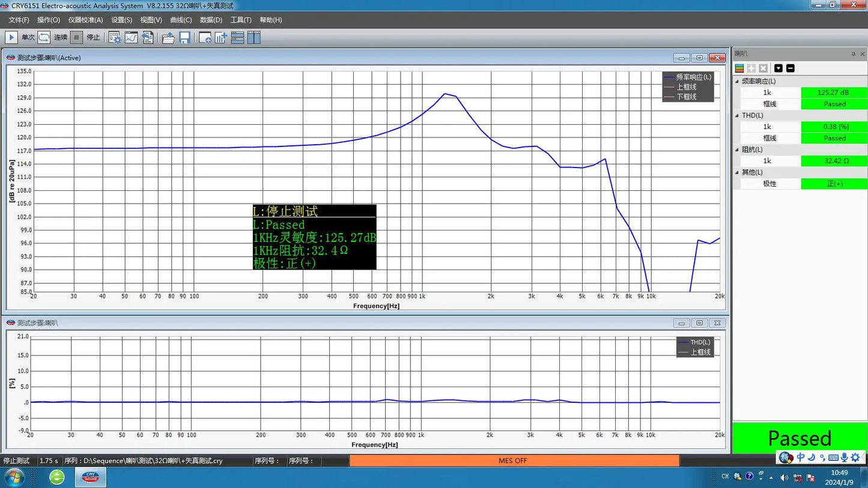
Task: Arrange windows stacked horizontally icon
Action: [x=238, y=37]
